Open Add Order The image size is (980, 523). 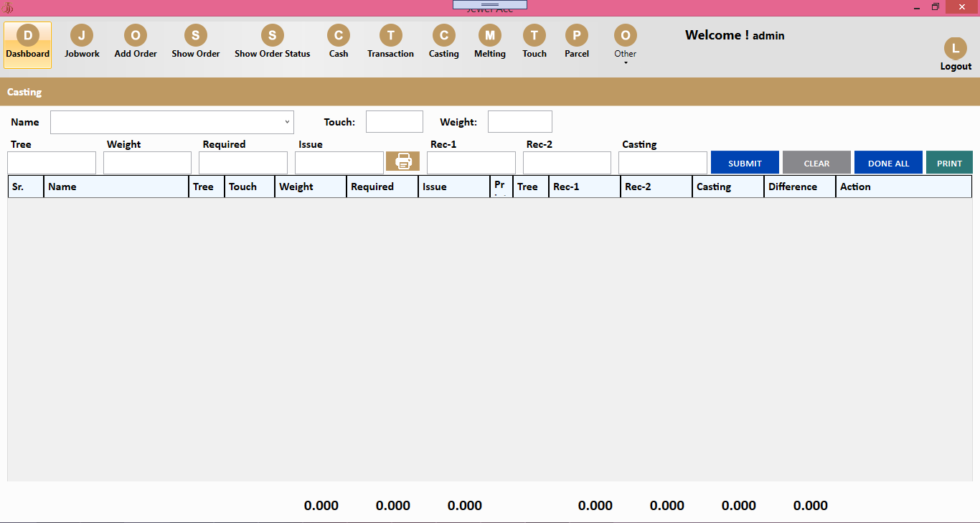point(135,43)
